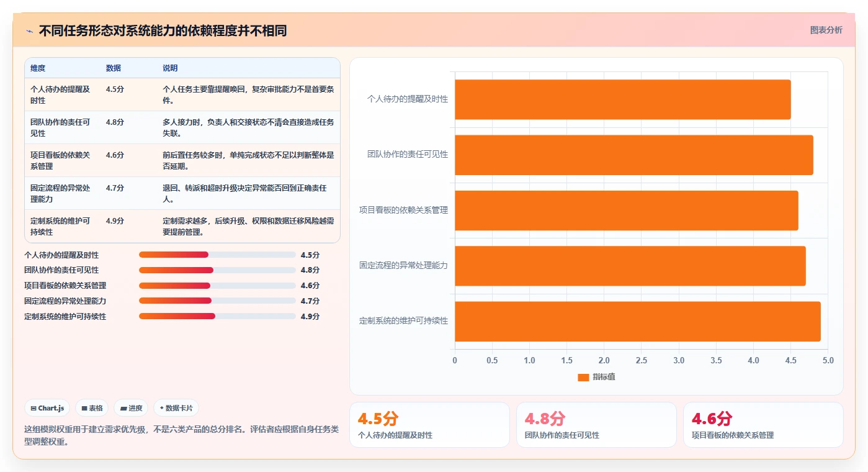868x472 pixels.
Task: Click the 4.8分 value in the table
Action: (x=115, y=122)
